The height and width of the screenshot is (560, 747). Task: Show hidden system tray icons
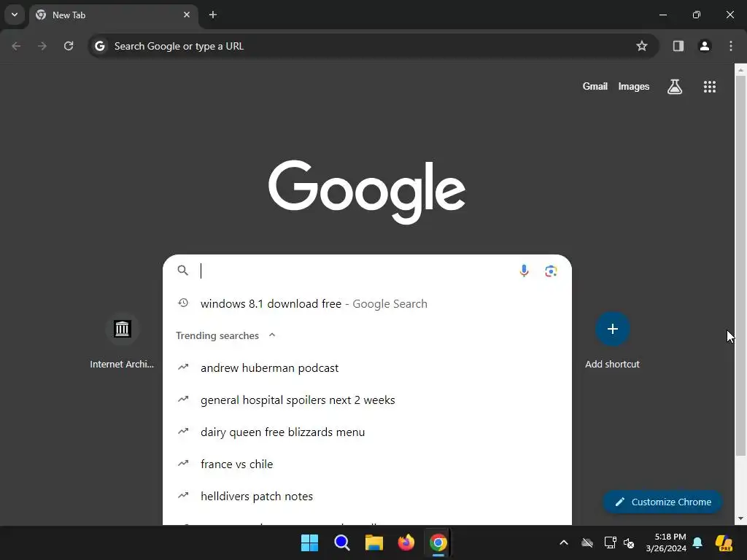point(564,542)
